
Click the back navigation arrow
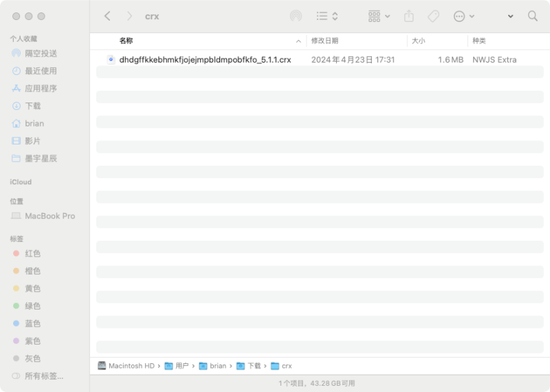[107, 16]
